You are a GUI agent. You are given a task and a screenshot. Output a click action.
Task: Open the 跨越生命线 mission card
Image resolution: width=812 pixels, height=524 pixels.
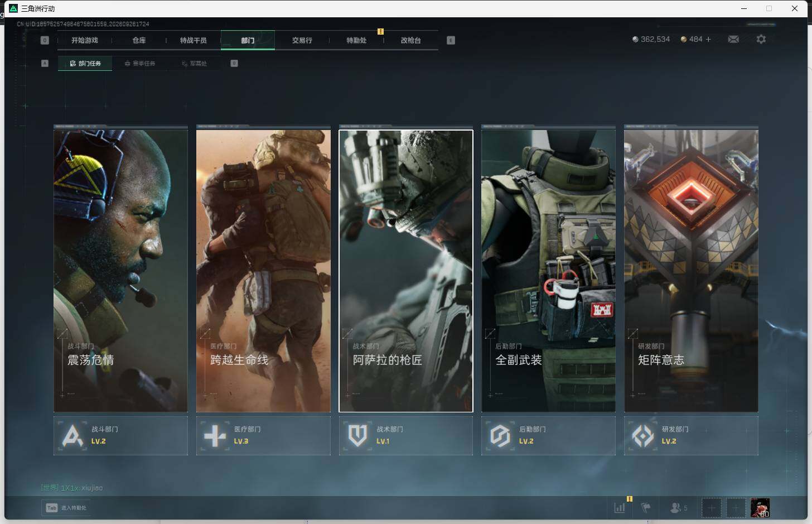click(x=263, y=271)
